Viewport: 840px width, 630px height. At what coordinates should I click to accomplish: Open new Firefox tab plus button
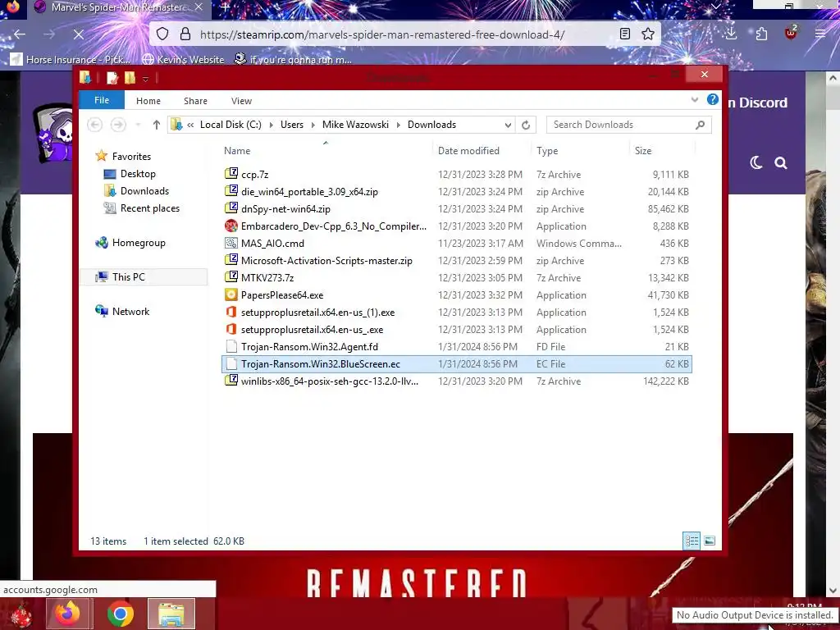[225, 7]
